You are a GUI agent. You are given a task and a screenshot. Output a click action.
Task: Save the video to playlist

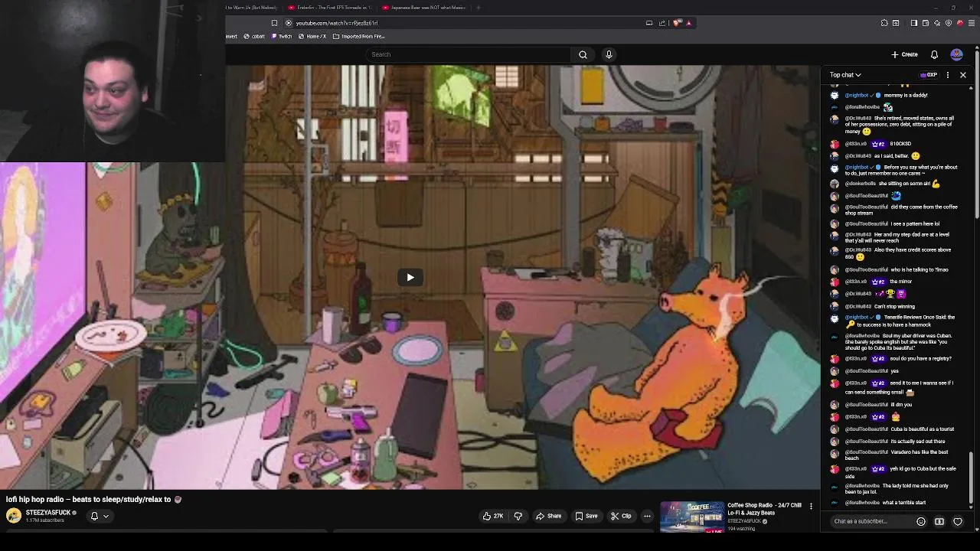586,516
